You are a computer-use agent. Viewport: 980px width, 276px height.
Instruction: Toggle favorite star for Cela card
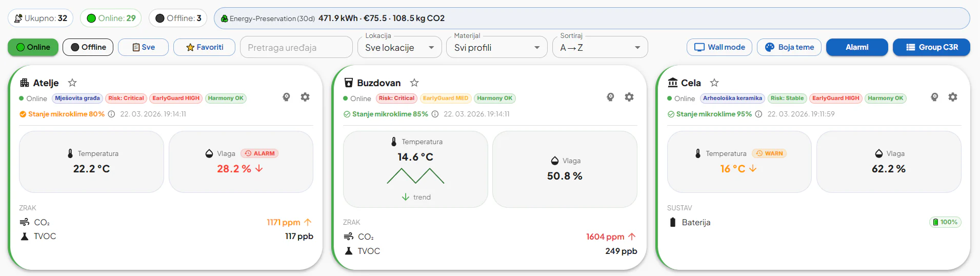click(714, 83)
